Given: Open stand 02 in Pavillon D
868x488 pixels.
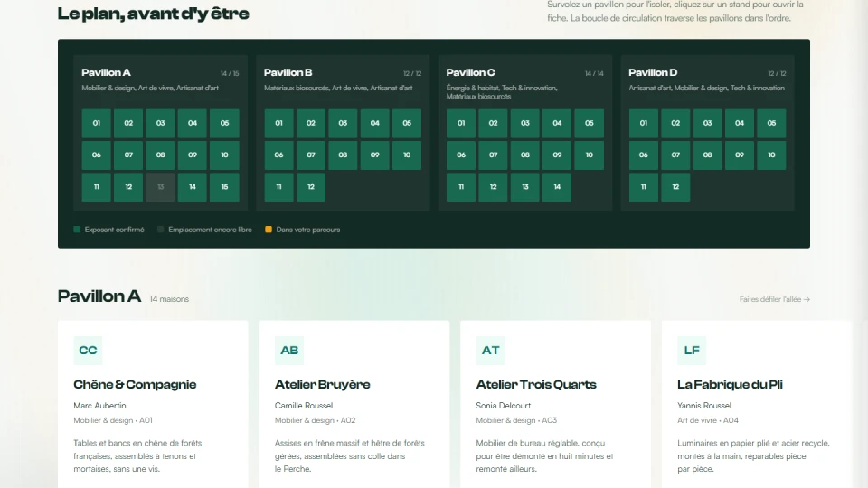Looking at the screenshot, I should 675,123.
